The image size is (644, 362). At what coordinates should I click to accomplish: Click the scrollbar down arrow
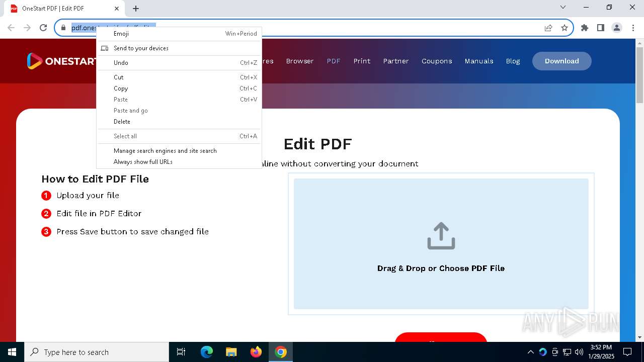[639, 337]
